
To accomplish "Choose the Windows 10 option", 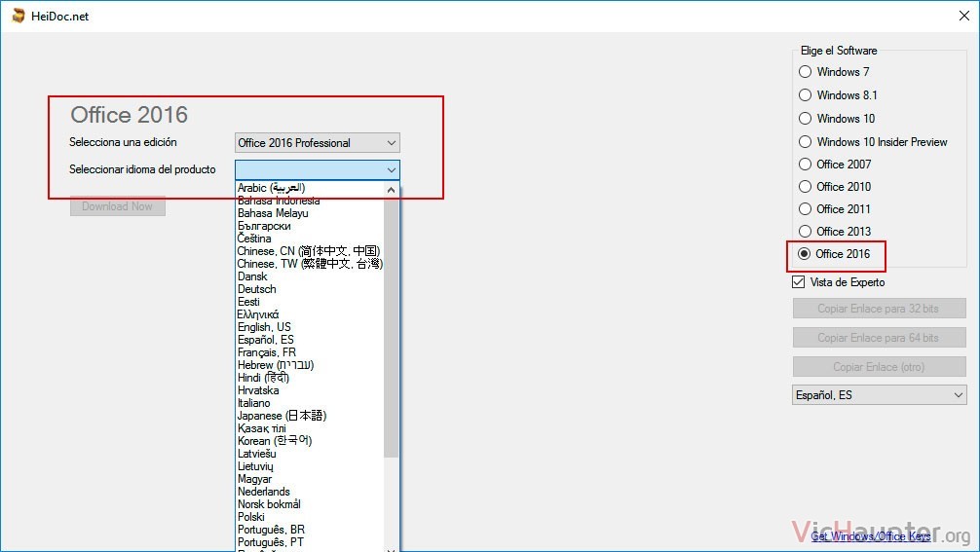I will tap(805, 119).
